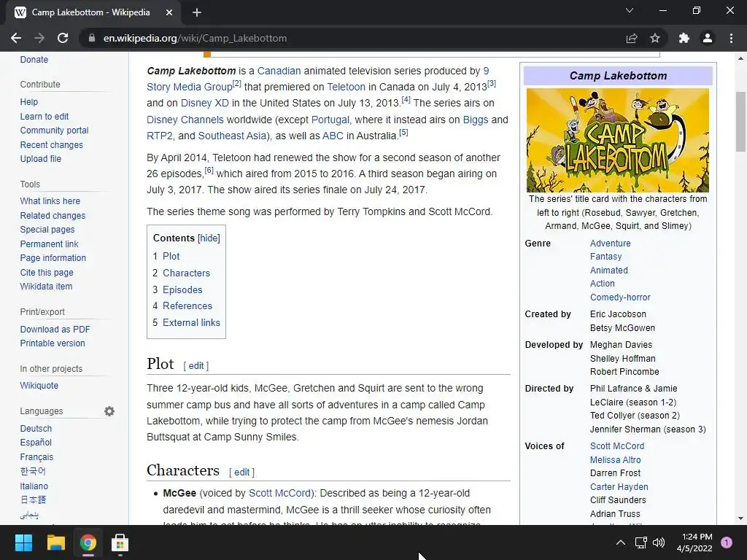Hide the Contents box
The width and height of the screenshot is (747, 560).
point(209,238)
